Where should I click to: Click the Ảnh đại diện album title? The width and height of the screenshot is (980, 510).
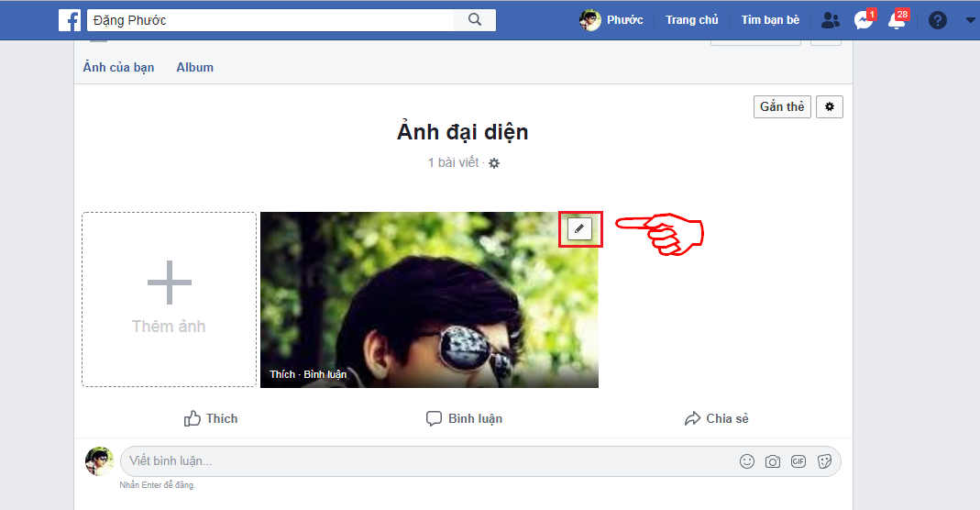pos(463,132)
